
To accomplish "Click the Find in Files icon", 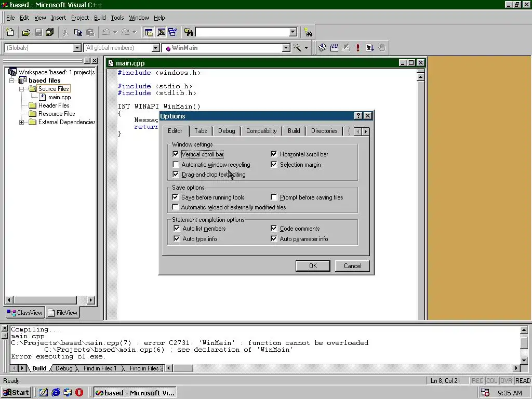I will point(189,32).
